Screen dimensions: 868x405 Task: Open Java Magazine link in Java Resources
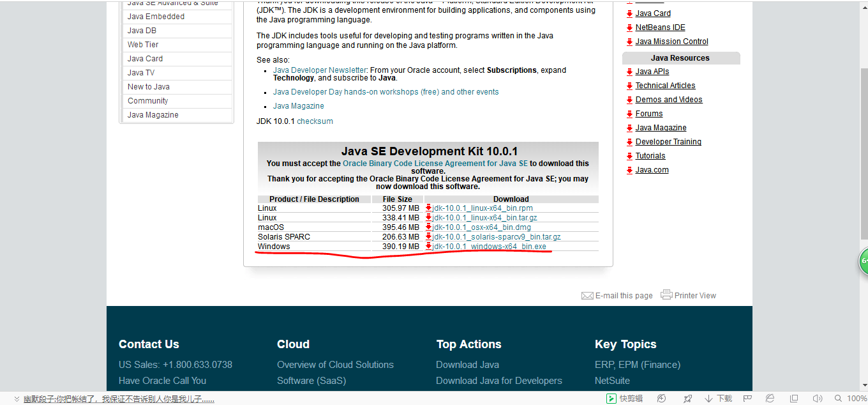(x=661, y=128)
